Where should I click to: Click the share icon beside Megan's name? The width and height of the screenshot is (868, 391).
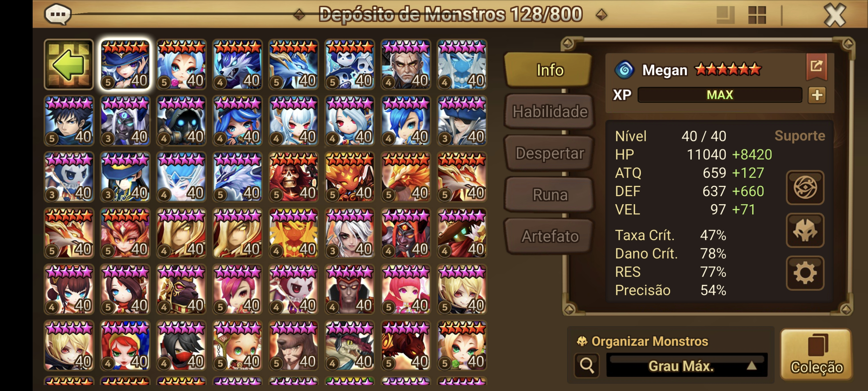click(816, 67)
